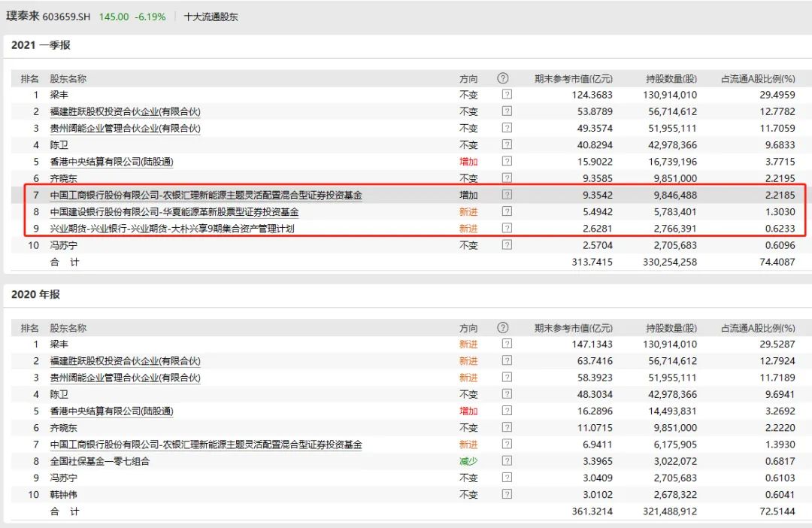Click the 璞泰来 stock name at top
812x528 pixels.
point(22,16)
